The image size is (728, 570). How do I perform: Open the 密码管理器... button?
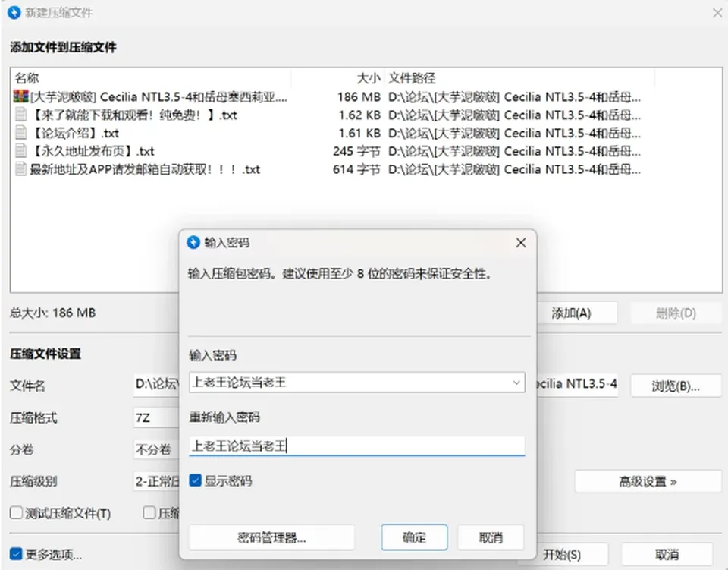[271, 537]
